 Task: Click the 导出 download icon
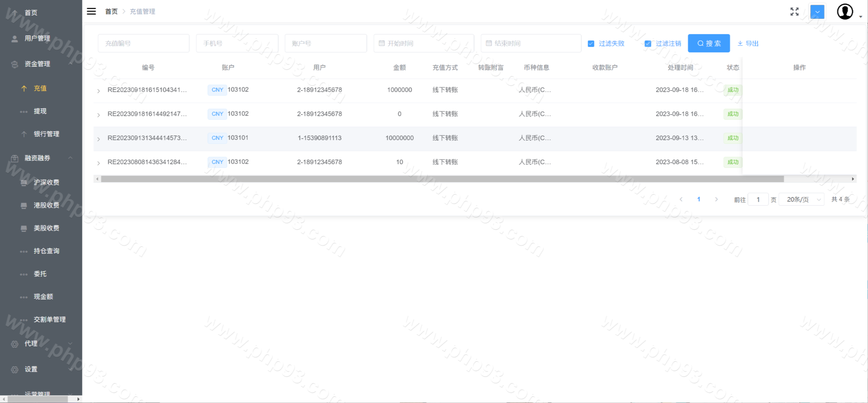740,43
